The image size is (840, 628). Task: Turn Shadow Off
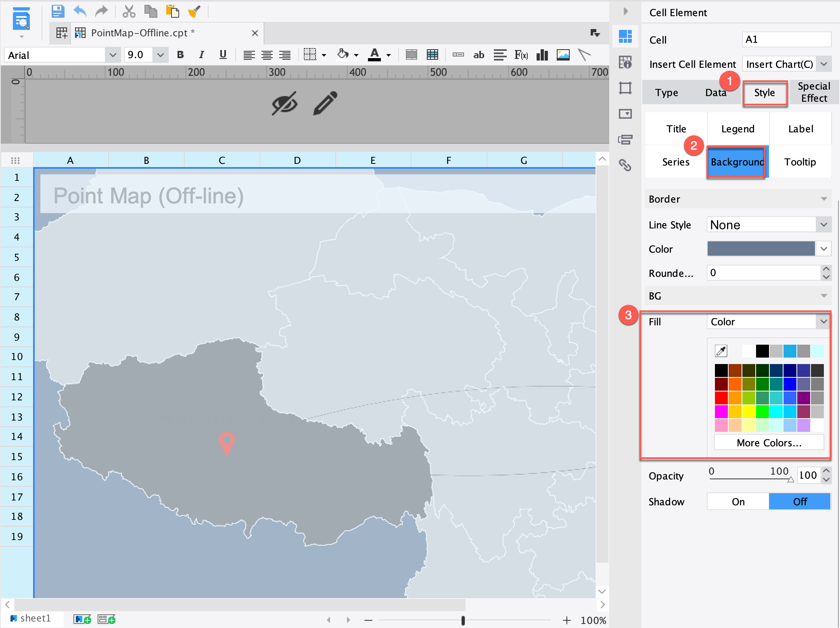point(800,502)
